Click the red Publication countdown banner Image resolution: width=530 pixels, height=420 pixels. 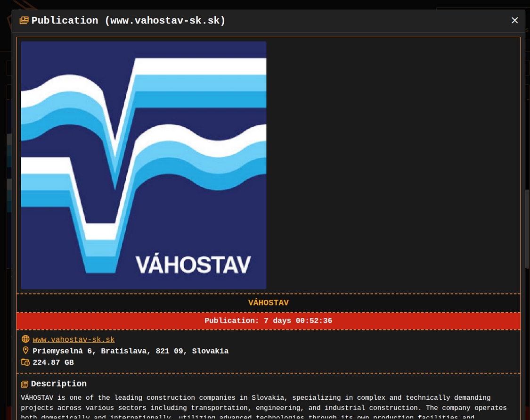tap(268, 321)
